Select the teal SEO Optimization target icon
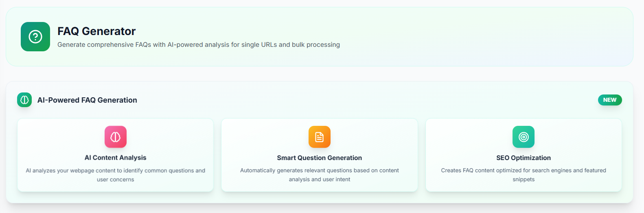This screenshot has width=644, height=213. pos(524,137)
